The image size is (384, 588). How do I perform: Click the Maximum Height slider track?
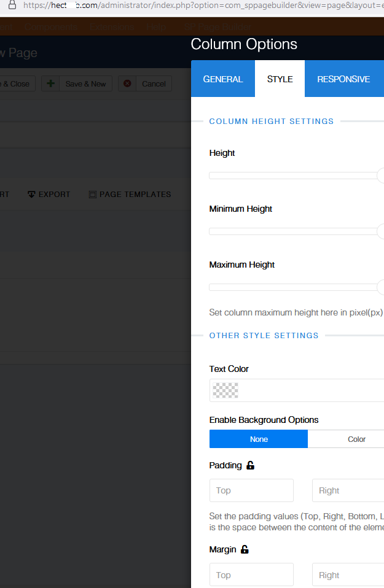292,287
